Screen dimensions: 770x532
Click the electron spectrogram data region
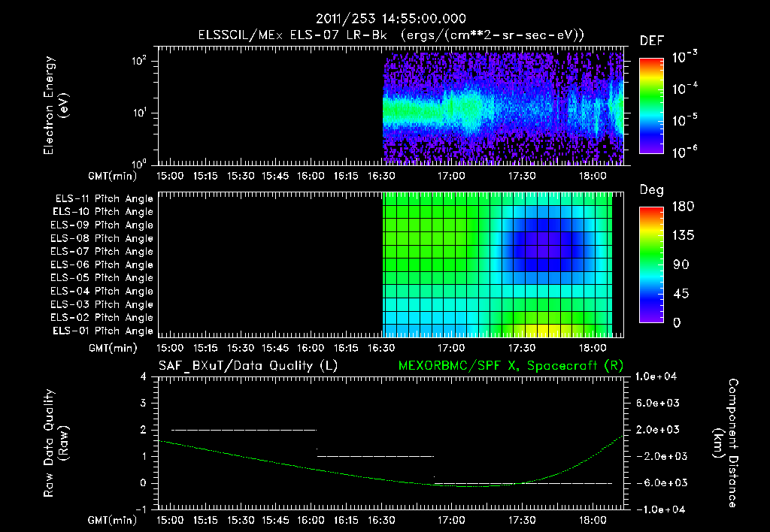[x=503, y=108]
